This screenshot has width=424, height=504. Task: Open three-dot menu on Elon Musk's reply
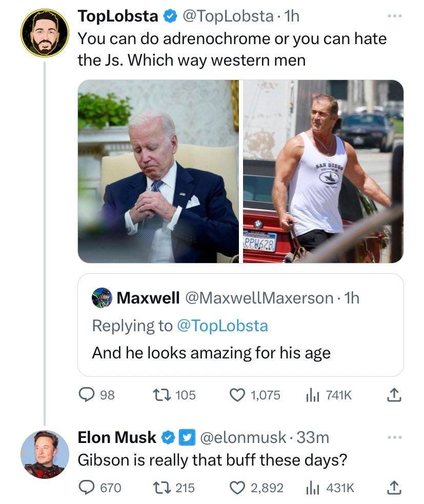point(394,437)
